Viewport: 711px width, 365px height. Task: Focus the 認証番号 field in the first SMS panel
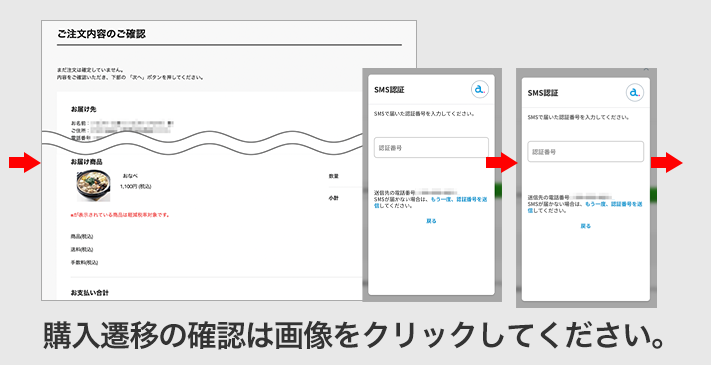tap(431, 147)
